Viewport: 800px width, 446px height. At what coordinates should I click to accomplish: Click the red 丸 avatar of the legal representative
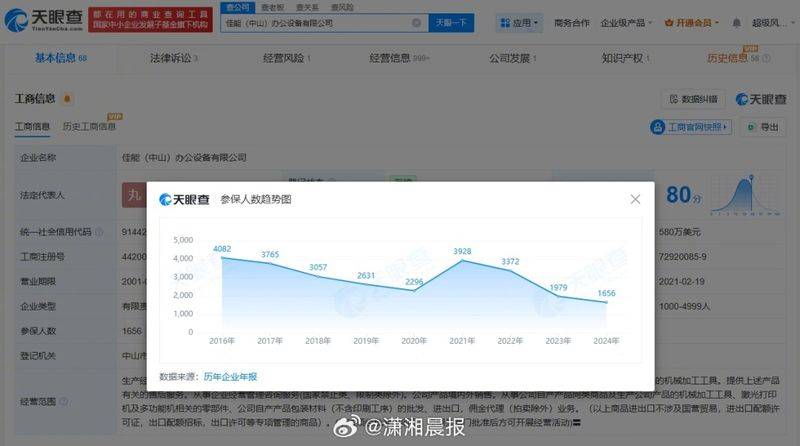134,195
